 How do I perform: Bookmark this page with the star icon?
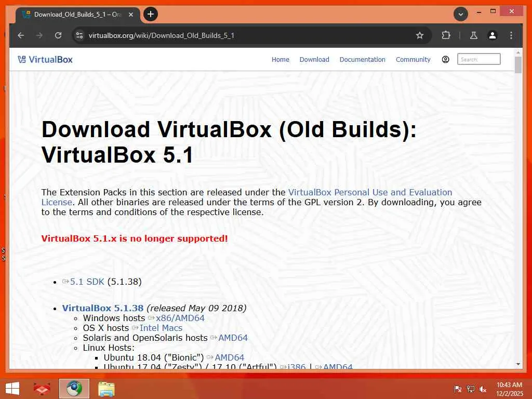(420, 35)
